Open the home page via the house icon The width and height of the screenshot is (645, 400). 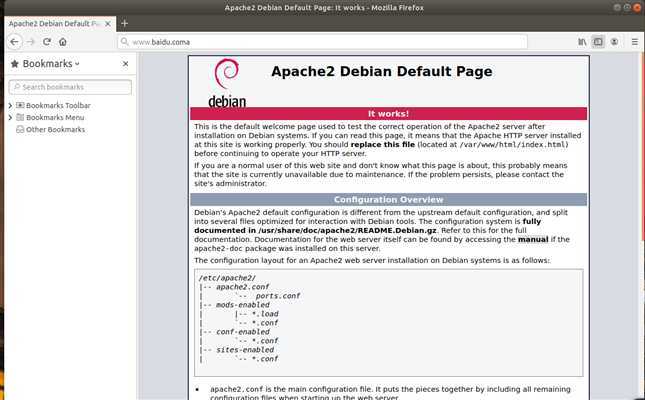point(63,42)
